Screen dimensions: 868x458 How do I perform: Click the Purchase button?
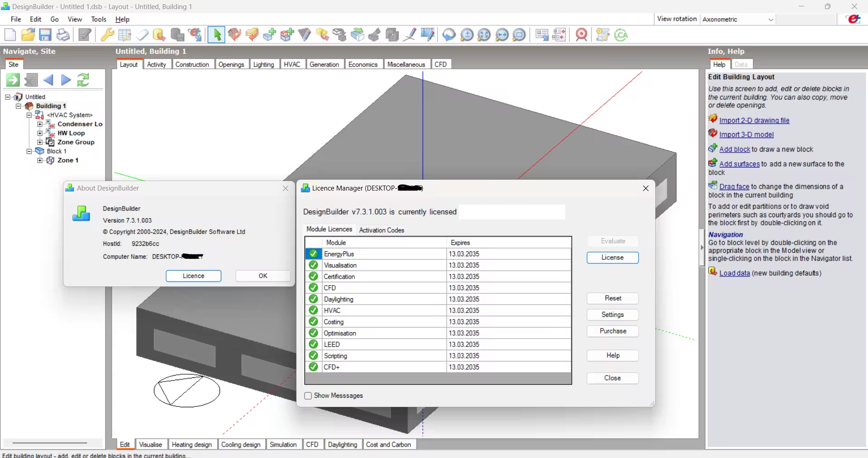(613, 331)
